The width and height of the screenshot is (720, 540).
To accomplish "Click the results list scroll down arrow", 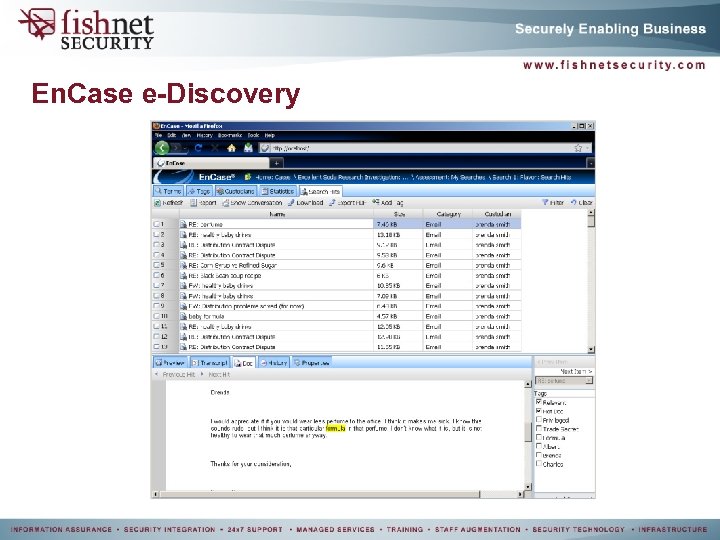I will pos(591,349).
